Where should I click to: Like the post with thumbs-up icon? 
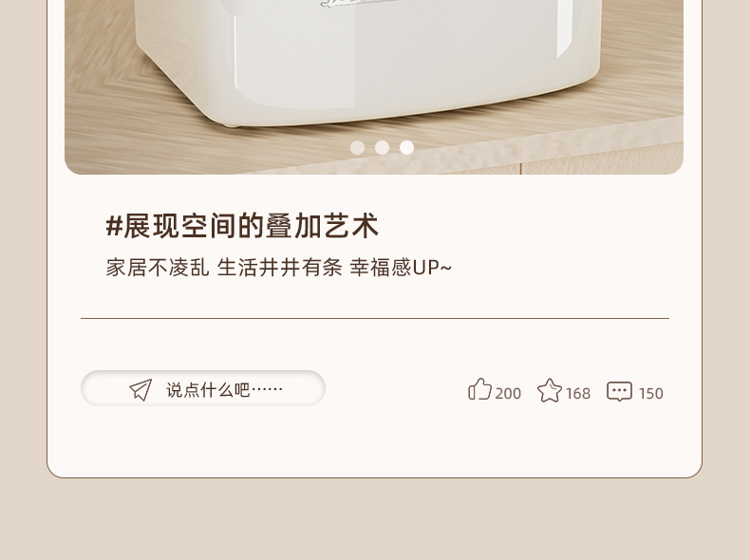(x=479, y=389)
